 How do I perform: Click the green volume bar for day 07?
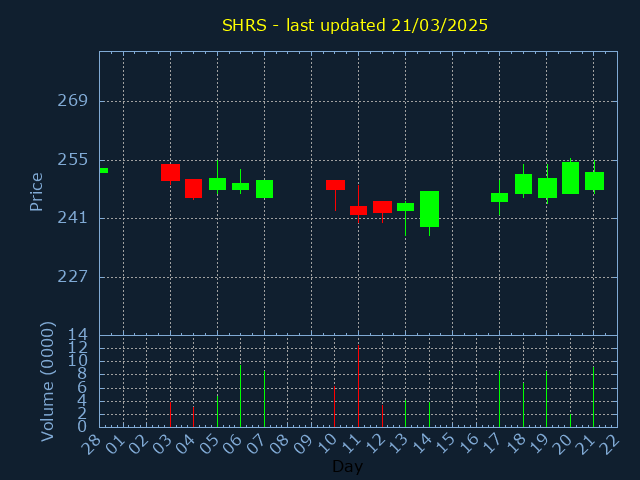tap(264, 399)
